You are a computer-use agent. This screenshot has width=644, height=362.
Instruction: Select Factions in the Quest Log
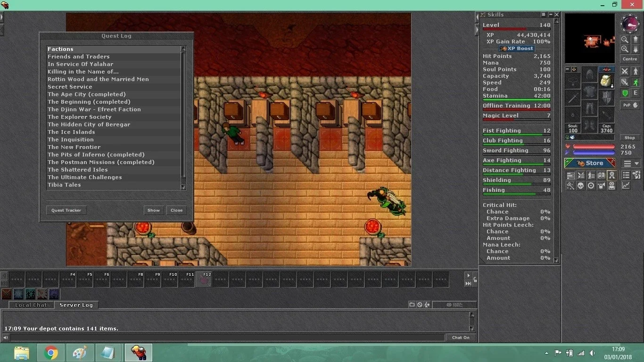pyautogui.click(x=114, y=49)
